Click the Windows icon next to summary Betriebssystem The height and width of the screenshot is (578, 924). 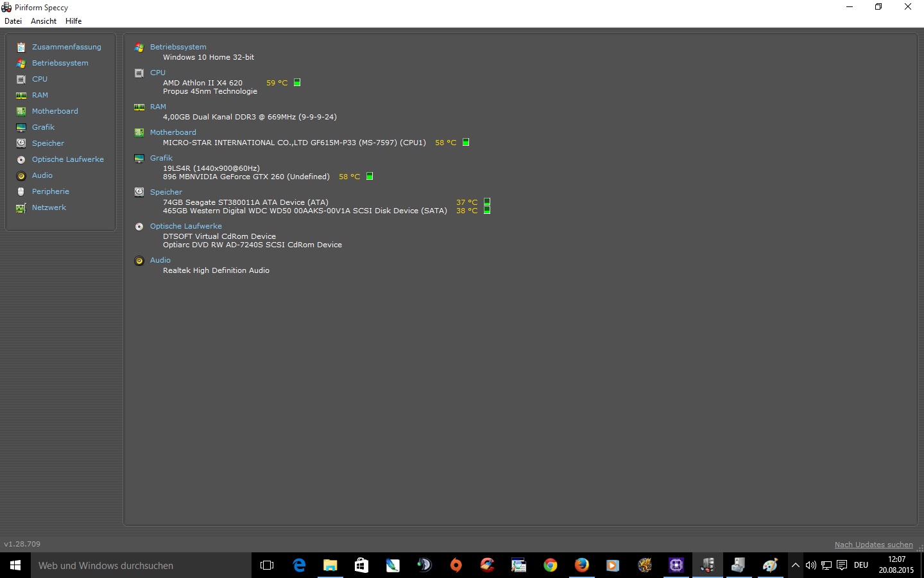[139, 48]
